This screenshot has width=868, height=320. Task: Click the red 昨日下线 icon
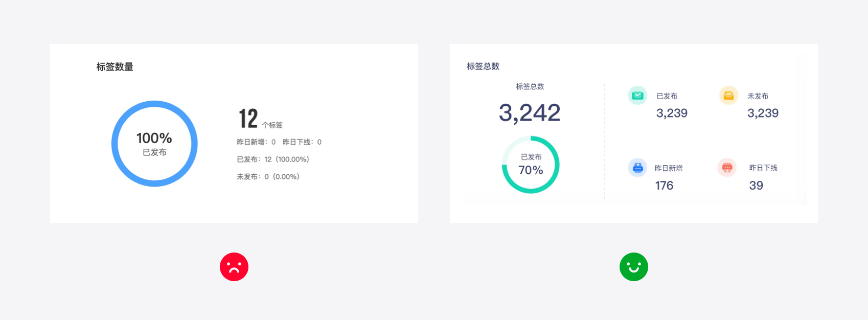click(x=727, y=168)
